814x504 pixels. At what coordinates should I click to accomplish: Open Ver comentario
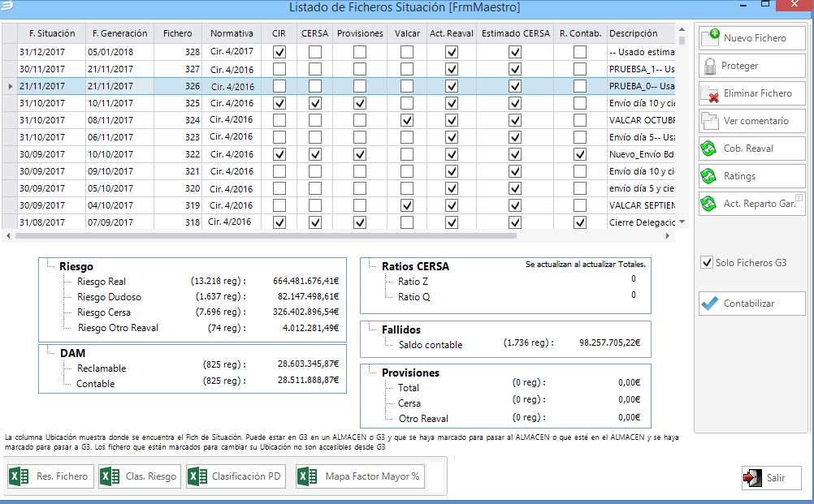[x=751, y=121]
